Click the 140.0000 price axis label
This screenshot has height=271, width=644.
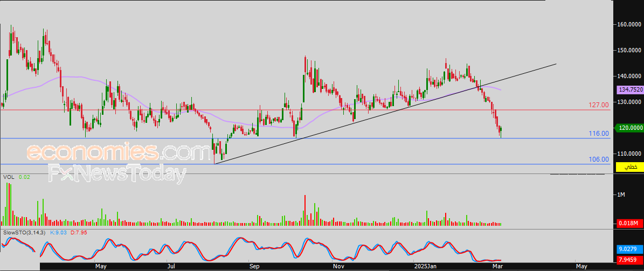630,77
